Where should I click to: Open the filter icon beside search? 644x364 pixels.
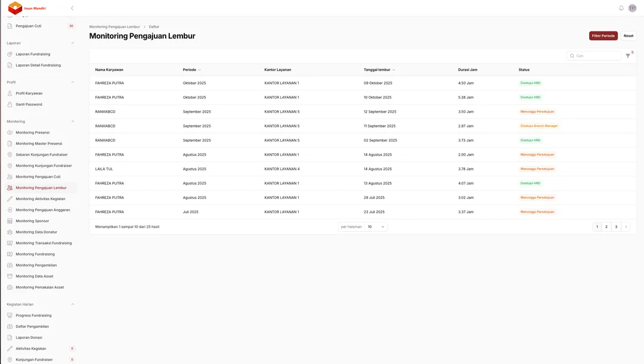(x=627, y=55)
